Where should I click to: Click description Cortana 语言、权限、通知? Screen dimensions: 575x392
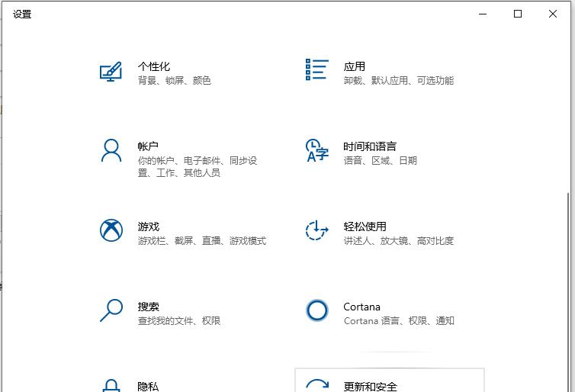point(399,320)
